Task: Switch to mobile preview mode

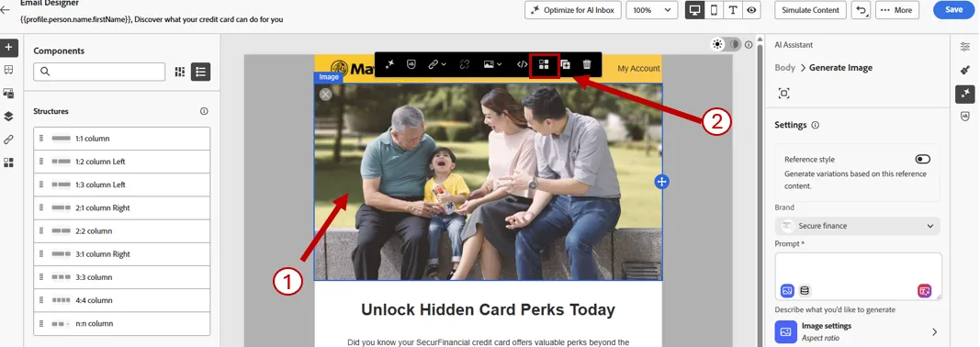Action: point(713,10)
